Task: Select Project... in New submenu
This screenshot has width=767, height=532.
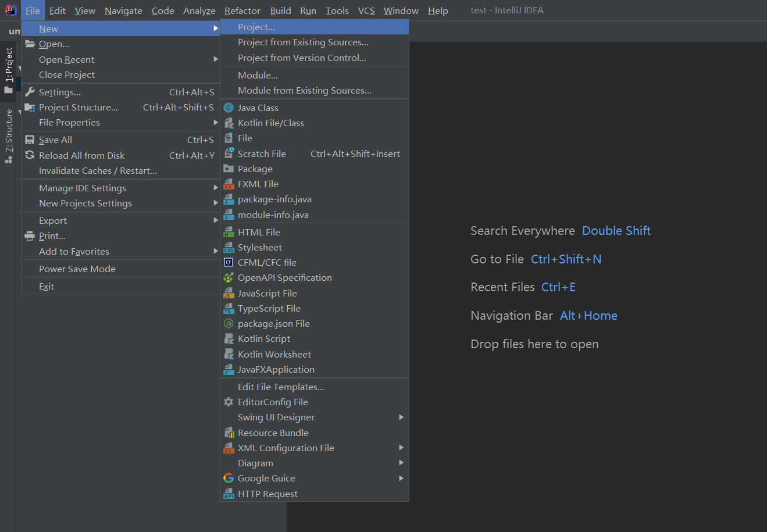Action: pos(315,27)
